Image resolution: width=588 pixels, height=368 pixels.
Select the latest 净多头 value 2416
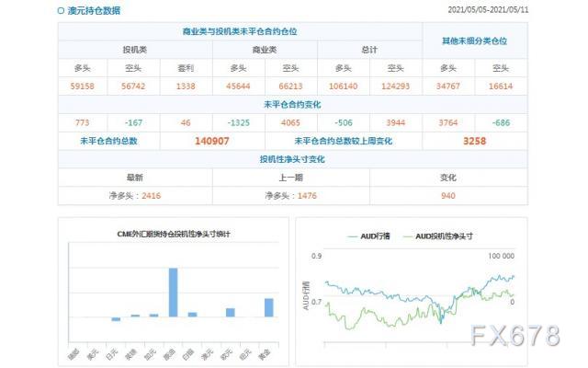click(x=151, y=196)
